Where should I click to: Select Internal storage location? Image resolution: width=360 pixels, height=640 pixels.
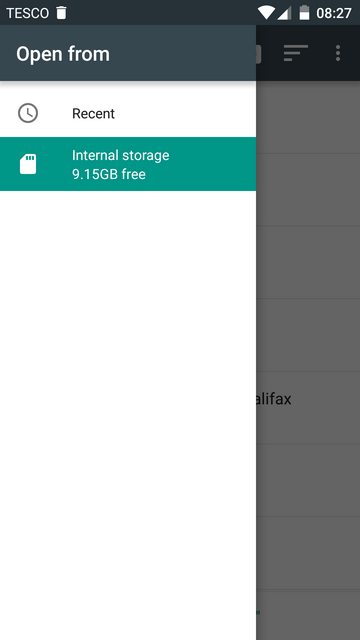click(x=128, y=164)
